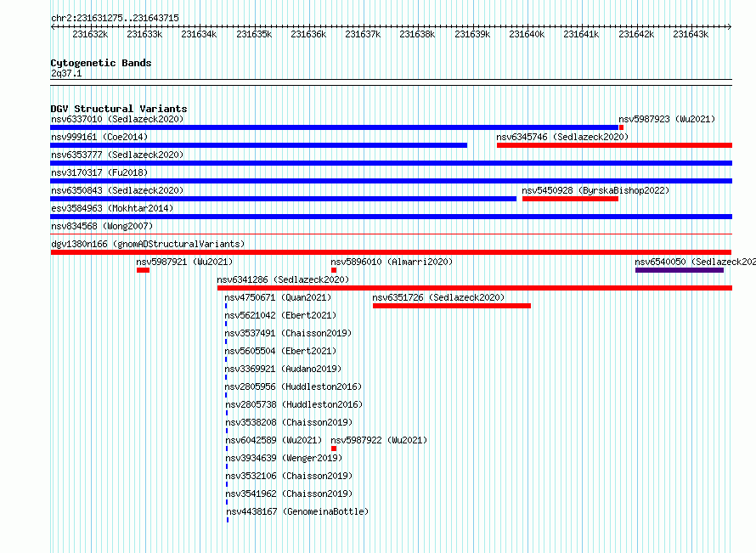
Task: Select esv3584963 (Mokhtar2014) label
Action: [112, 208]
